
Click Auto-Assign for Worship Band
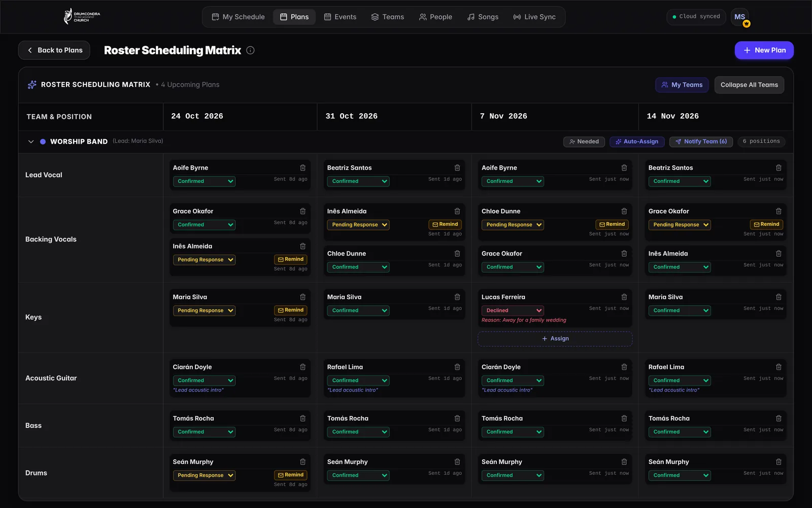tap(637, 142)
